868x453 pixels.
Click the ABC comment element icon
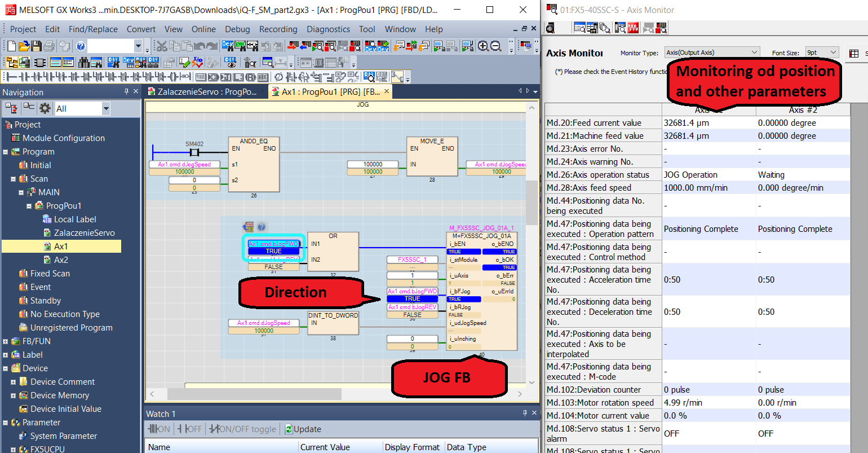[x=263, y=77]
